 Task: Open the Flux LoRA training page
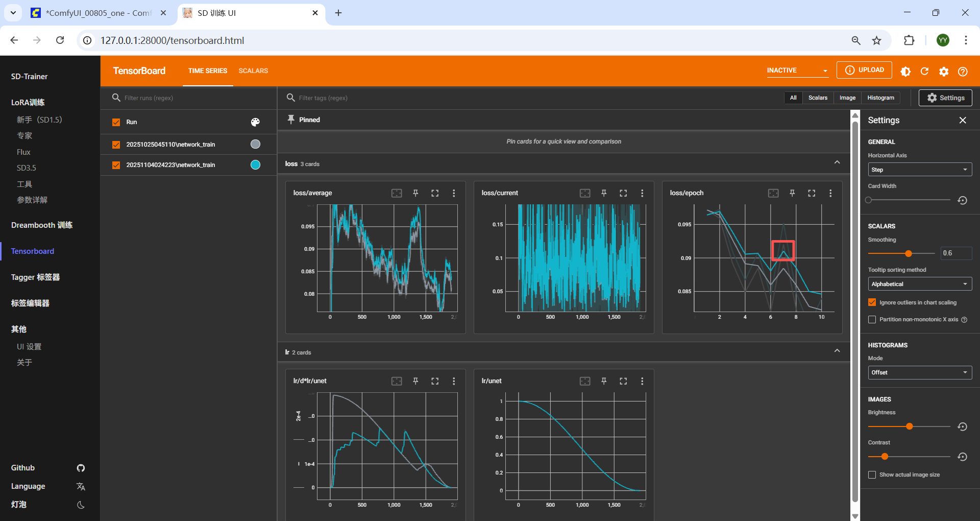[x=23, y=152]
